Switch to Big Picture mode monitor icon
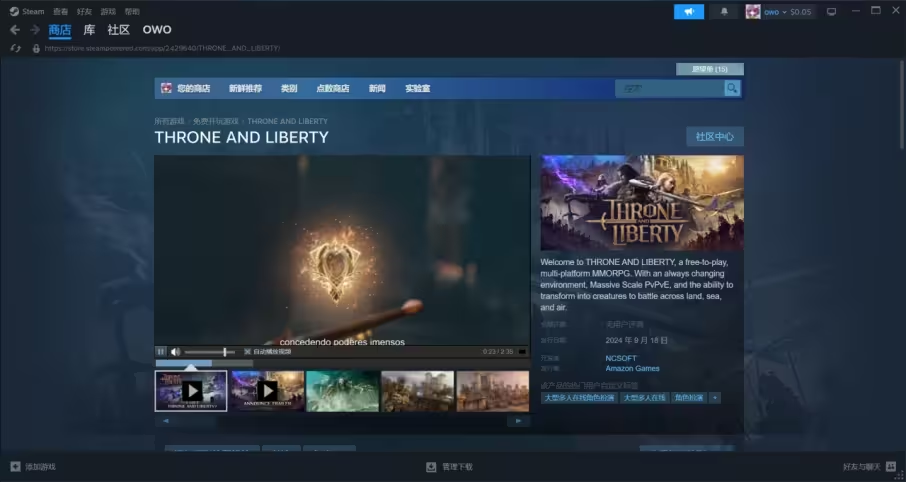The width and height of the screenshot is (906, 482). tap(831, 12)
